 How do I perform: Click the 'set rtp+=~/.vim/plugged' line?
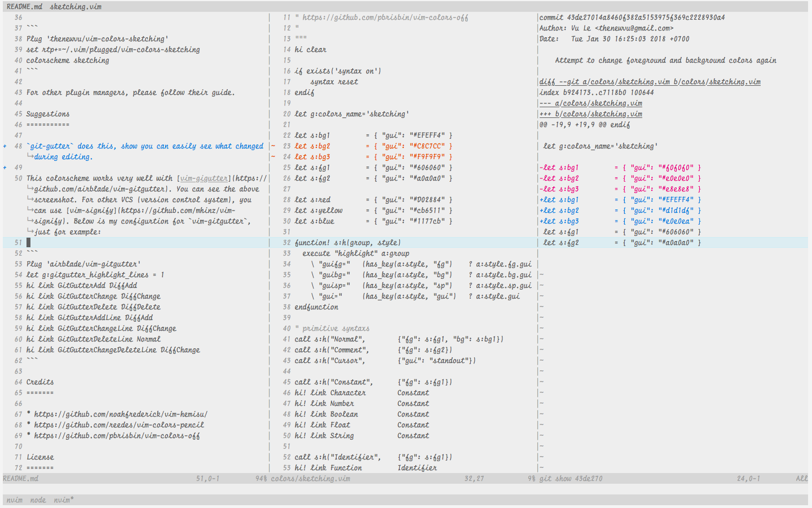click(x=113, y=50)
